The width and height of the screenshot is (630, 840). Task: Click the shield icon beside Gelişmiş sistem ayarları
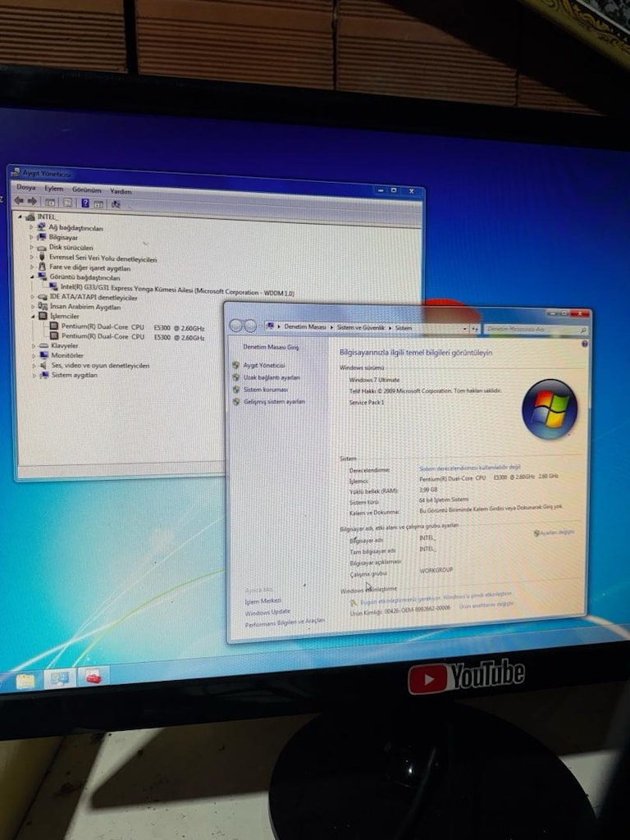click(236, 401)
